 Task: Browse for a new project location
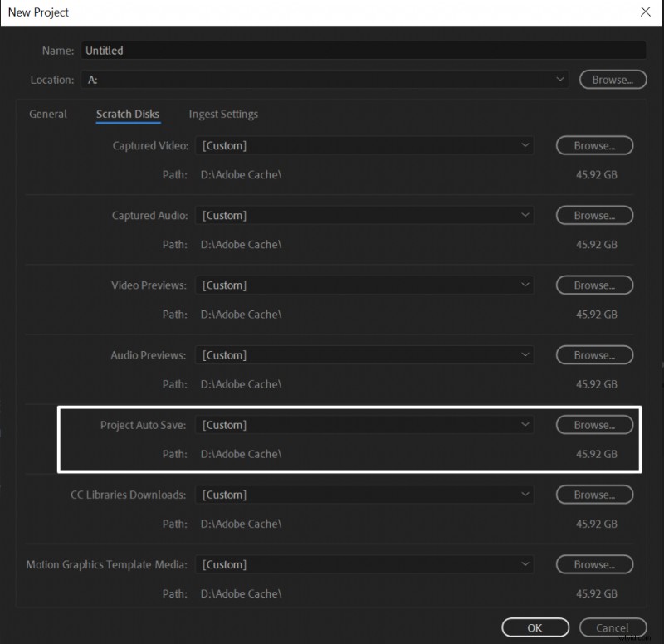pyautogui.click(x=613, y=79)
